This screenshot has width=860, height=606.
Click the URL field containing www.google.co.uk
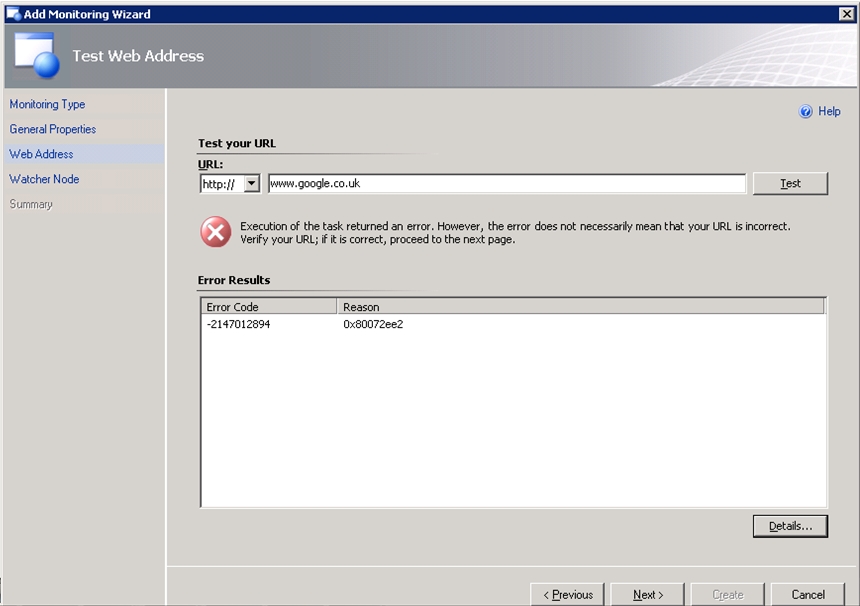pyautogui.click(x=507, y=183)
